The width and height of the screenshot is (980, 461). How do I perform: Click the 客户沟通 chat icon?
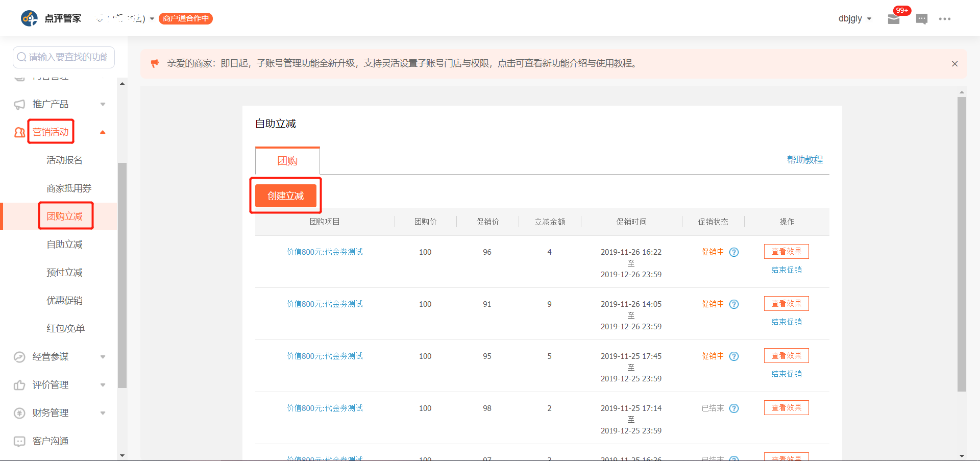click(x=19, y=441)
